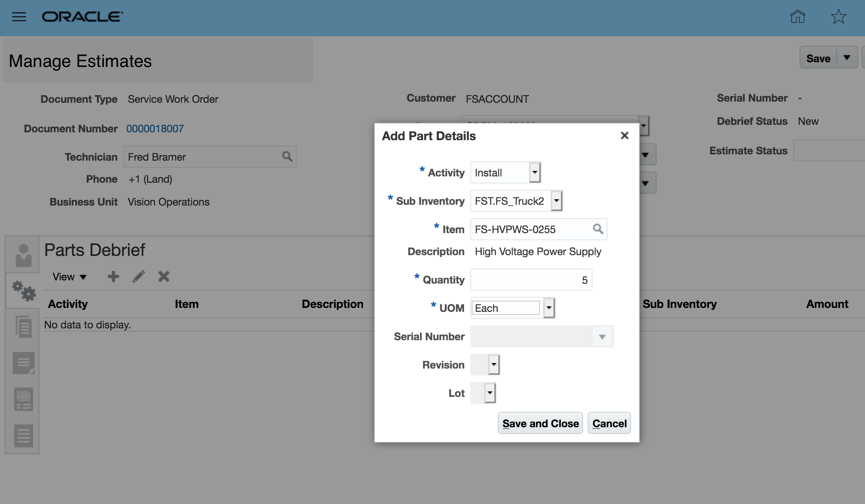Viewport: 865px width, 504px height.
Task: Expand the Sub Inventory dropdown
Action: (556, 201)
